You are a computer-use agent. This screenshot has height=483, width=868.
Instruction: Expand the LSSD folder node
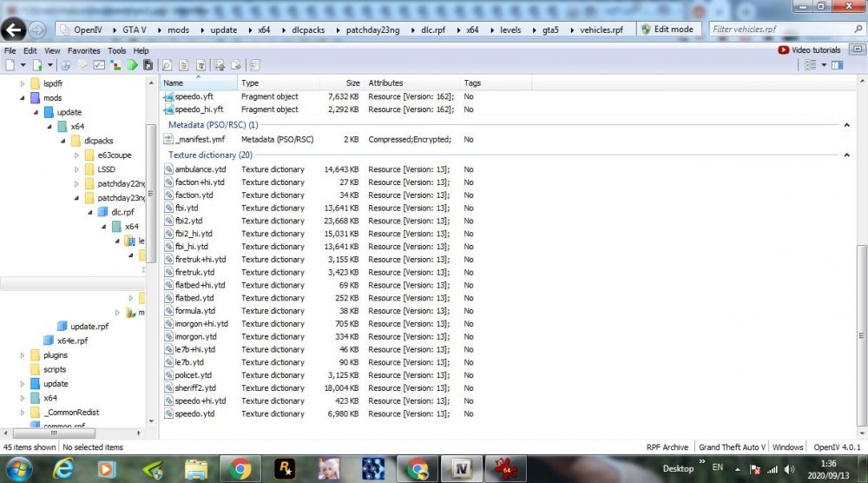pos(76,169)
